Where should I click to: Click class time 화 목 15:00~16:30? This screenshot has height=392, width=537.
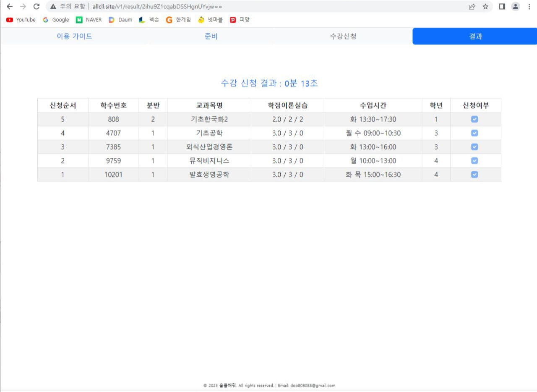[x=373, y=175]
